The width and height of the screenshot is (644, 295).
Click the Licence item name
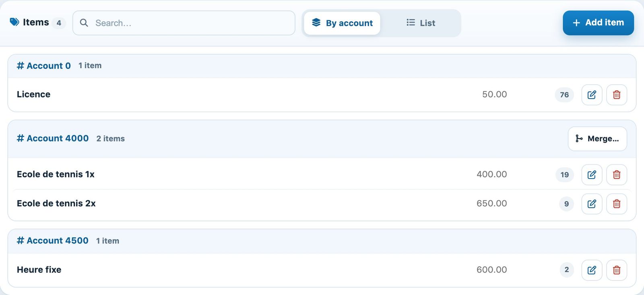click(34, 94)
